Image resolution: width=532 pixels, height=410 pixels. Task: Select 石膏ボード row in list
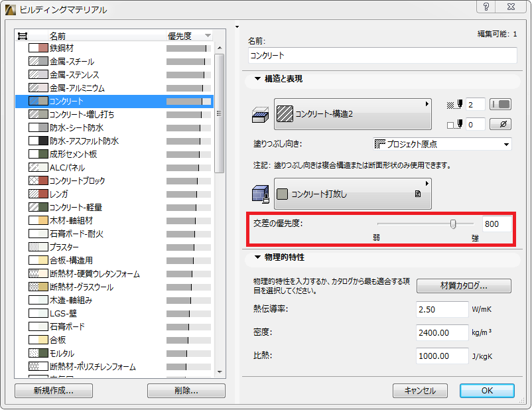coord(114,326)
